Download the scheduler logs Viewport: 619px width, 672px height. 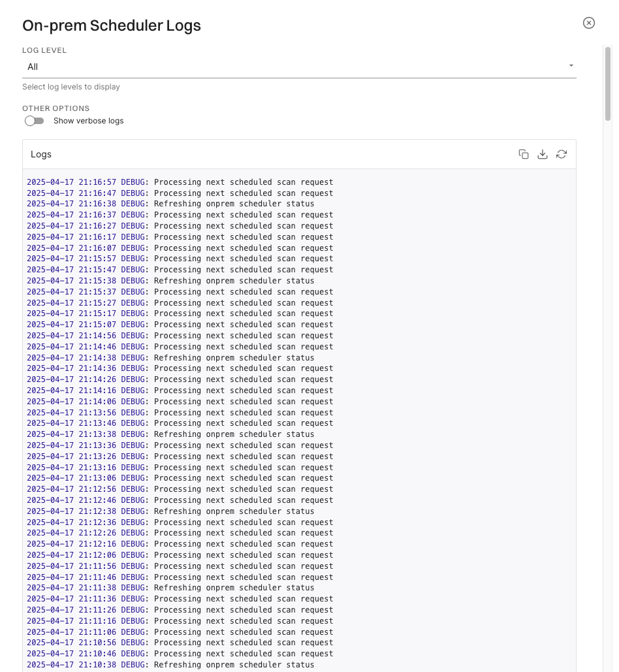(x=542, y=154)
